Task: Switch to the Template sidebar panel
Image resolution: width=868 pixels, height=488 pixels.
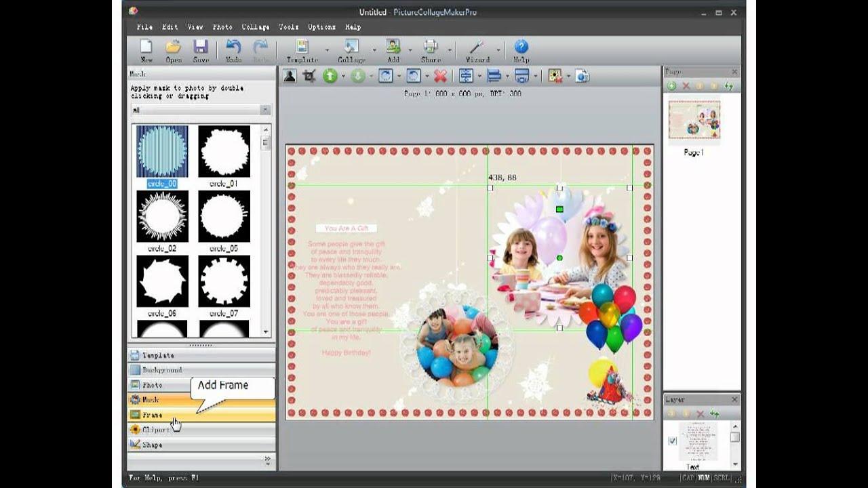Action: coord(201,355)
